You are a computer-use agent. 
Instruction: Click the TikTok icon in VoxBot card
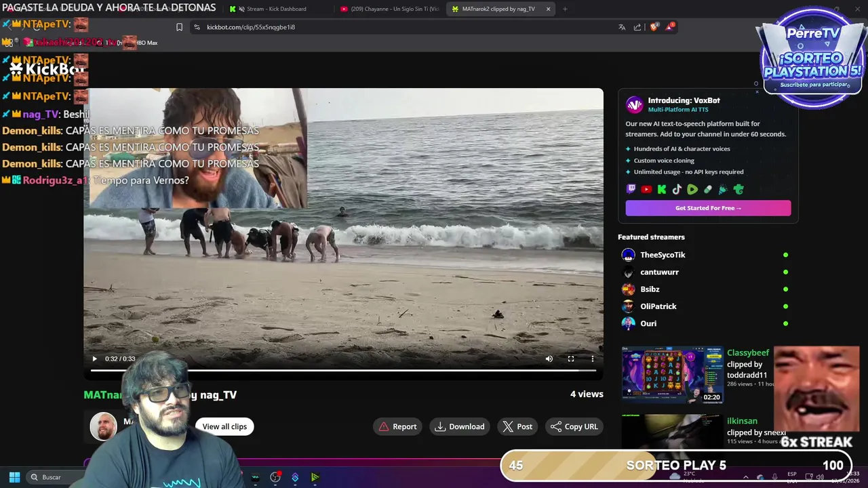pyautogui.click(x=677, y=190)
